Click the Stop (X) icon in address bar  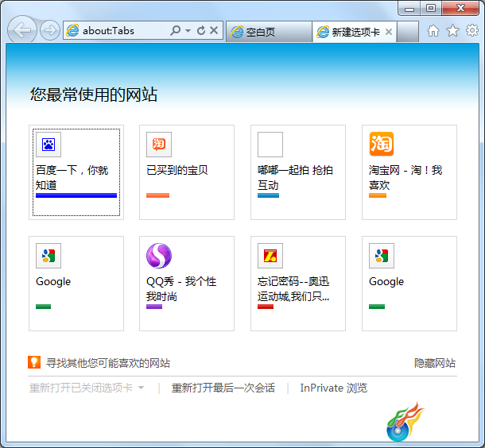[214, 30]
